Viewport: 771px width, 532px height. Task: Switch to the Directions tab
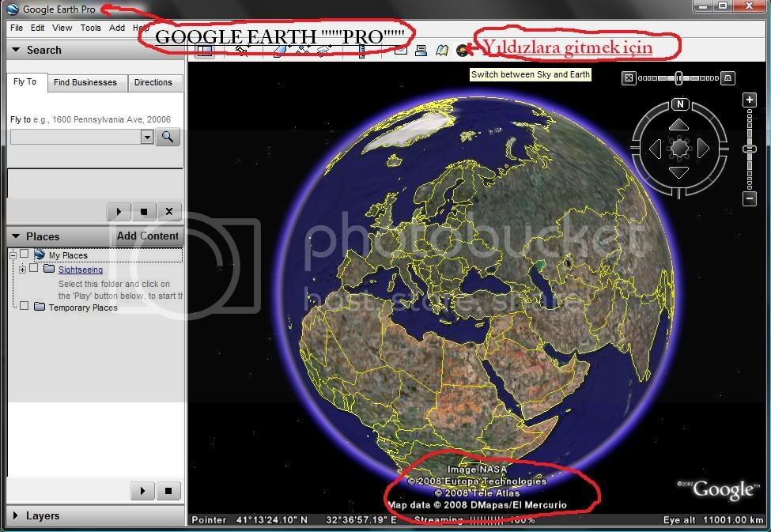point(153,82)
